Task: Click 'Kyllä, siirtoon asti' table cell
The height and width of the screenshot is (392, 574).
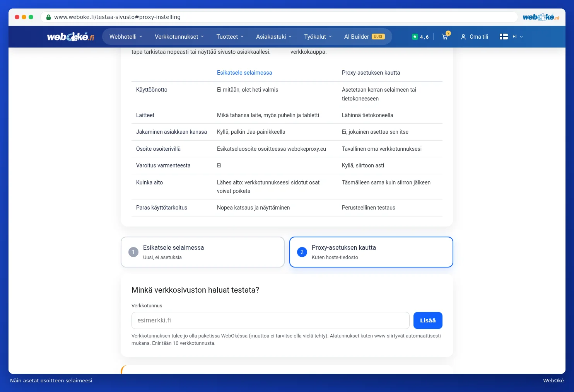Action: [363, 165]
